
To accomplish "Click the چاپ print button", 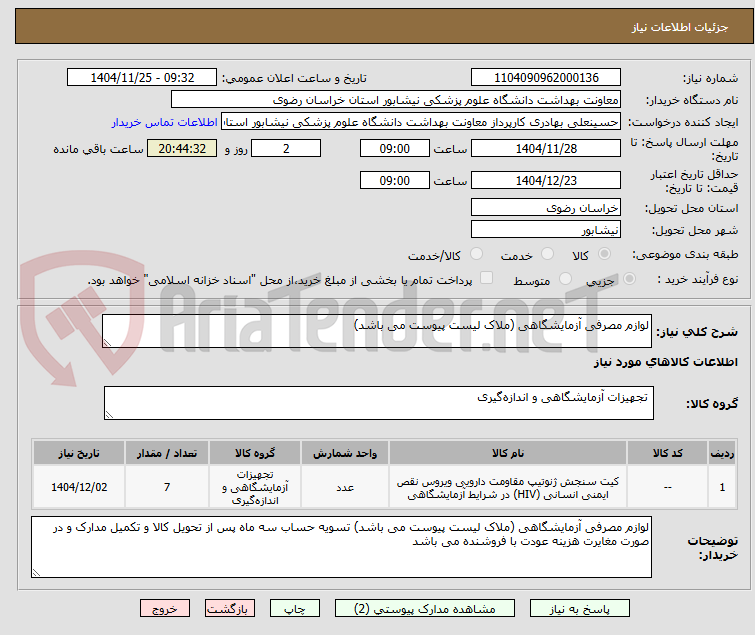I will click(x=295, y=609).
